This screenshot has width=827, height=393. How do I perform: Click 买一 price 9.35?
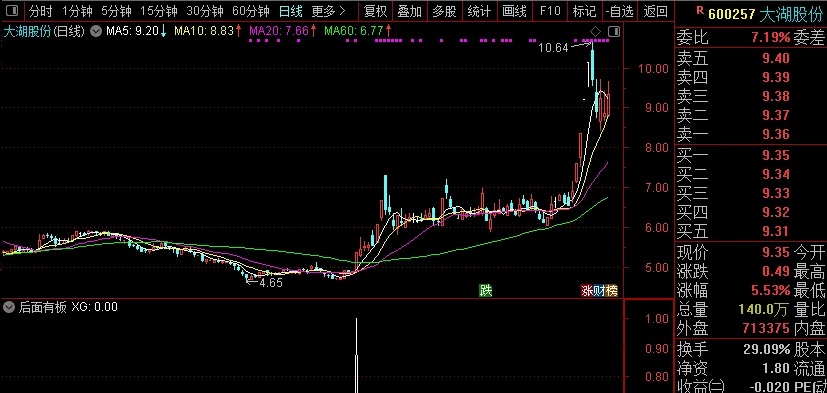(775, 156)
